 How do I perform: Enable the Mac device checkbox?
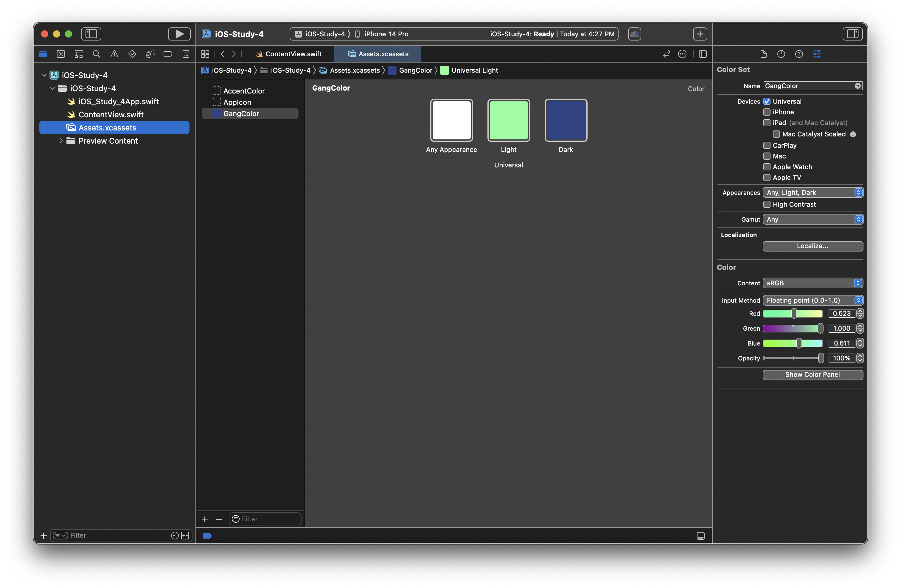pyautogui.click(x=767, y=156)
